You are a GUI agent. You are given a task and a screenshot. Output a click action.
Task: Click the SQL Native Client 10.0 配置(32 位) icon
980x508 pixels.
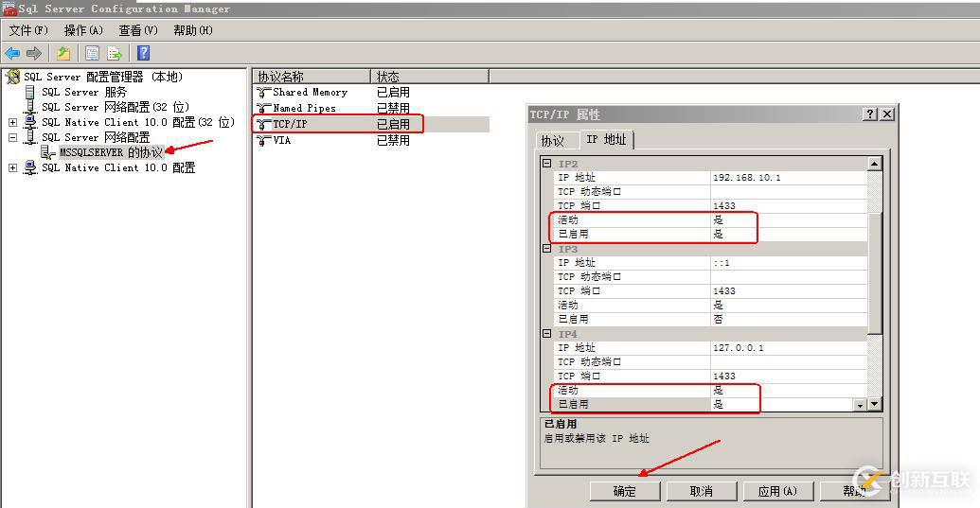30,122
